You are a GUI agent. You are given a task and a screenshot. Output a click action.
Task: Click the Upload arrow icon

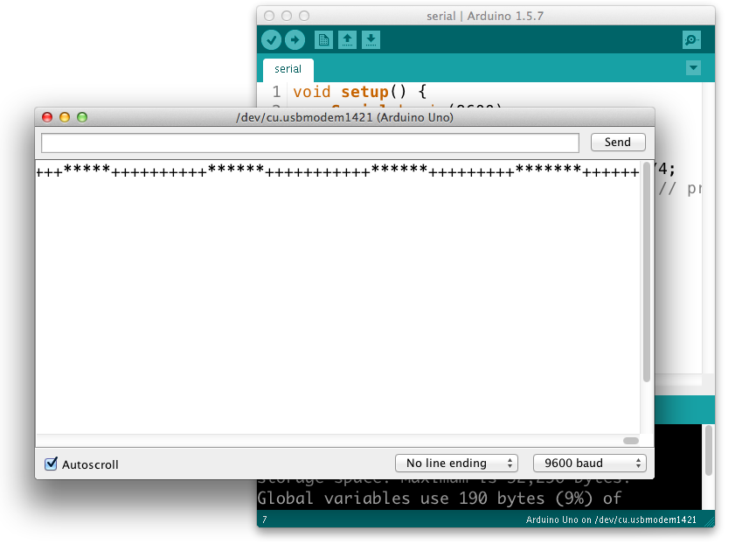point(295,39)
